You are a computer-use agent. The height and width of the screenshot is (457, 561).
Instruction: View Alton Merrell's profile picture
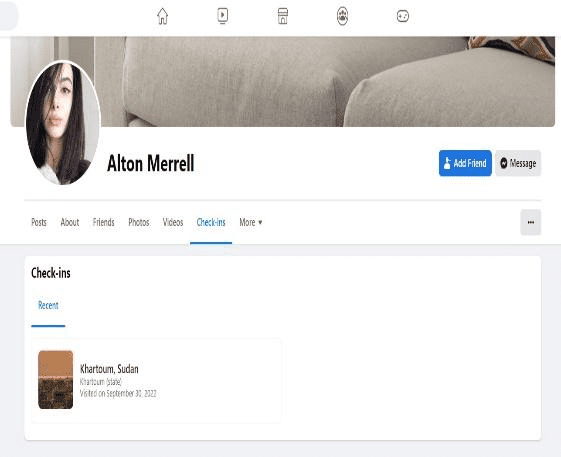pos(63,123)
